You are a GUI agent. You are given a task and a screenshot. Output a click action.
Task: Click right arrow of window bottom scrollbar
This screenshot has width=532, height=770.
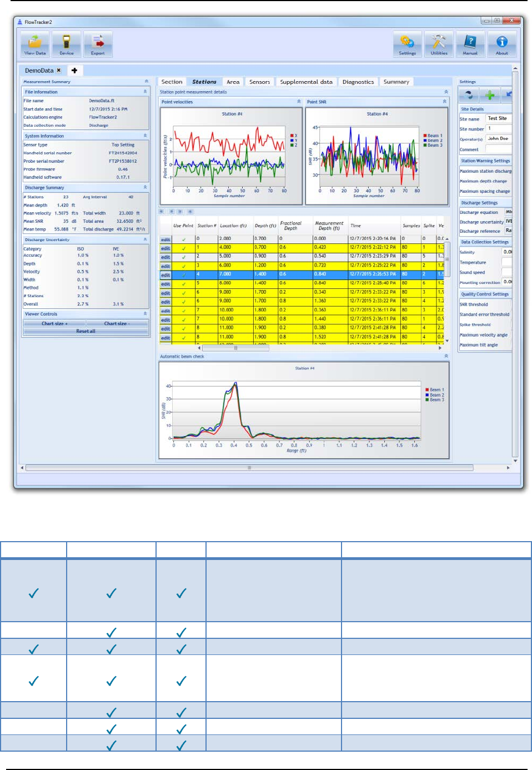(508, 468)
